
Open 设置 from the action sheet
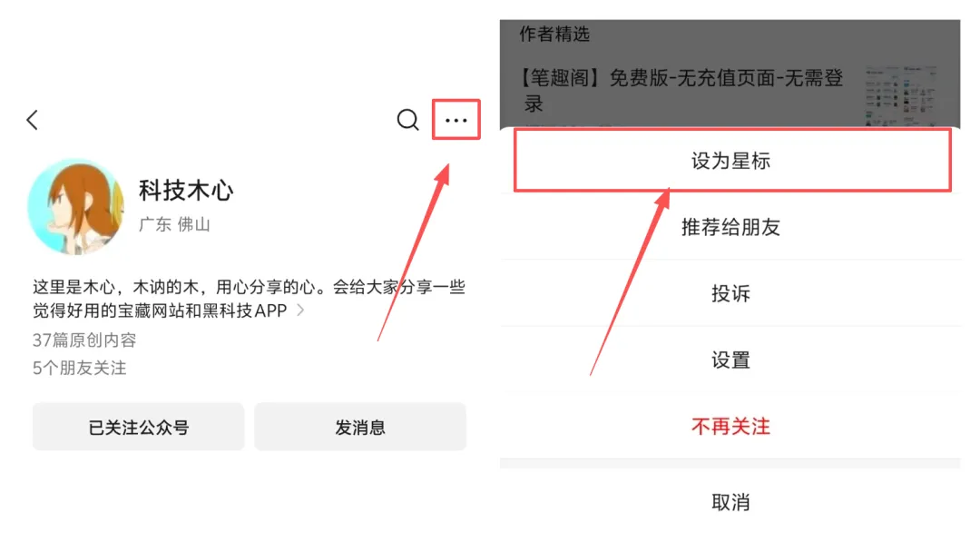[x=730, y=360]
